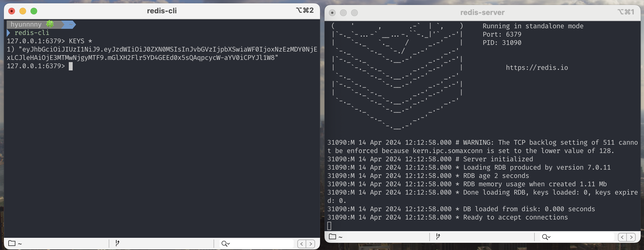Viewport: 644px width, 250px height.
Task: Click the ⌥⌘2 shortcut label in redis-cli title bar
Action: point(305,11)
